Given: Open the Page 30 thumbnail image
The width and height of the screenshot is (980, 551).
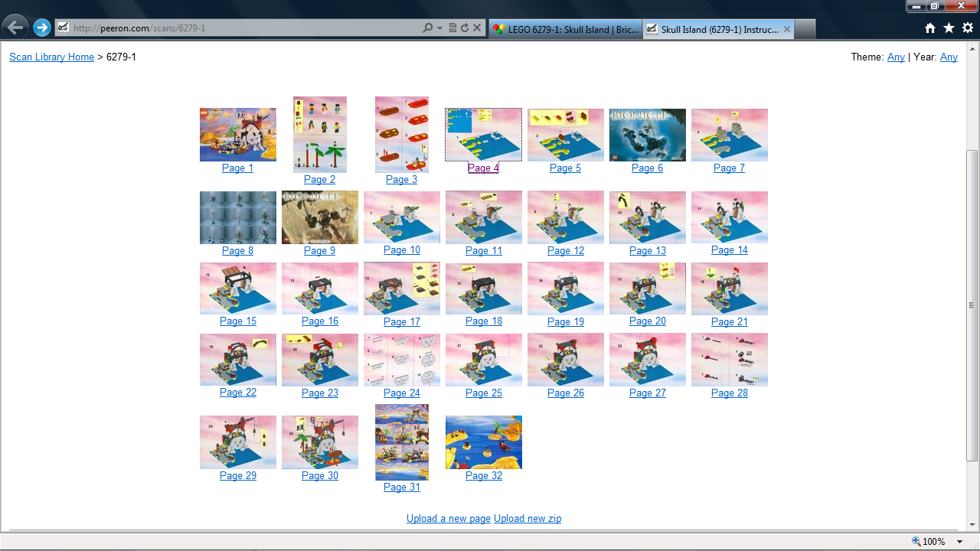Looking at the screenshot, I should pyautogui.click(x=320, y=442).
